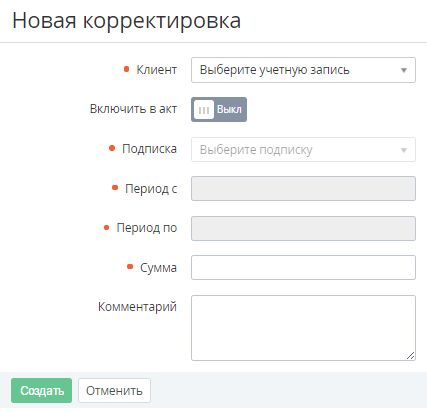Click the arrow in Выберите учетную запись
This screenshot has height=412, width=427.
(x=404, y=70)
